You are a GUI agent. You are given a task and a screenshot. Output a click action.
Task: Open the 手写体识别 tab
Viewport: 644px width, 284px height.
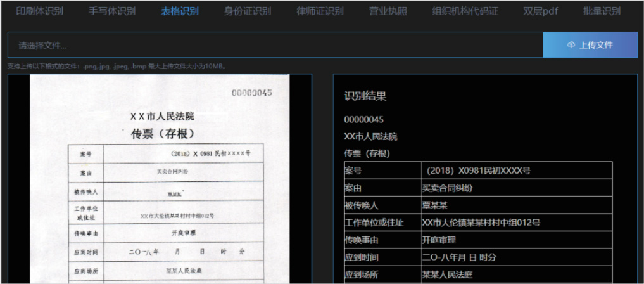(x=111, y=11)
